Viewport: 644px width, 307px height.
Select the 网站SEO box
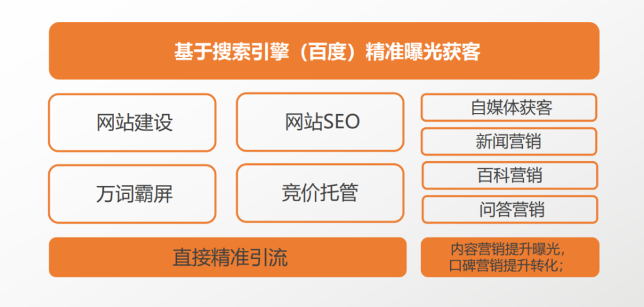320,123
